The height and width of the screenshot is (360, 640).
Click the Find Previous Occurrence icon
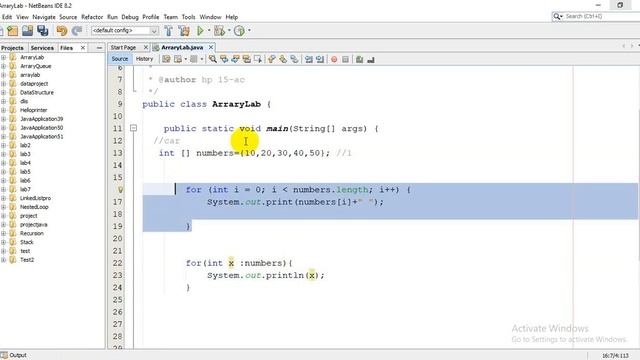coord(224,60)
